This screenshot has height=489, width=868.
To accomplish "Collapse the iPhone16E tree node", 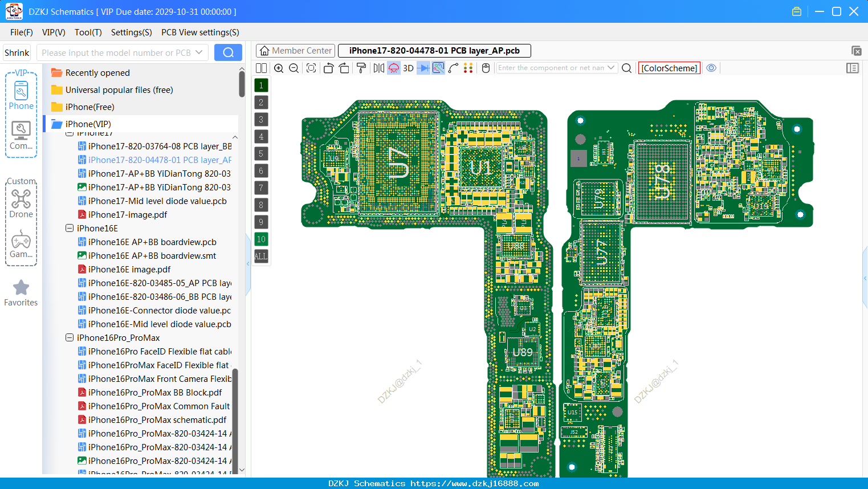I will tap(70, 228).
